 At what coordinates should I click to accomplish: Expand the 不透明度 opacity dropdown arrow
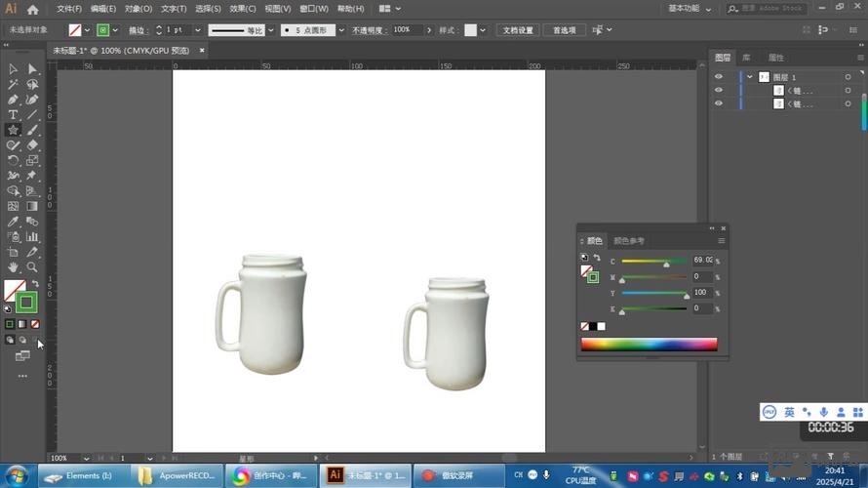point(428,30)
